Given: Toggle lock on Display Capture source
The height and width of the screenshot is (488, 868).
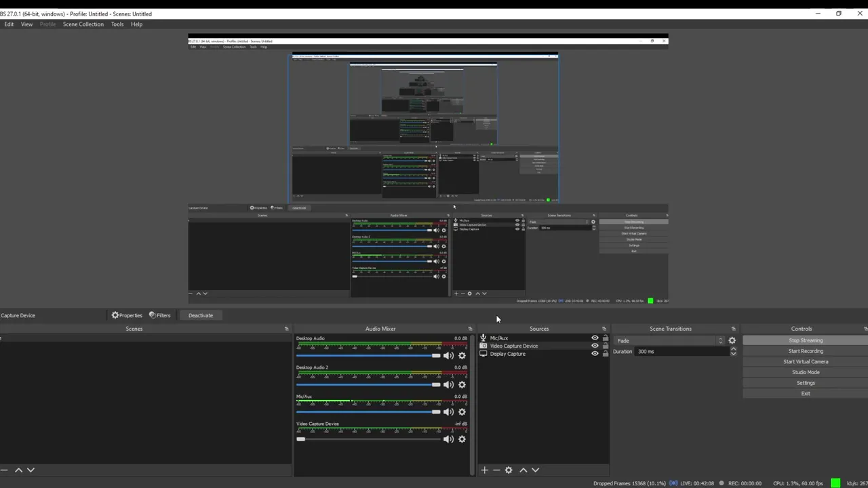Looking at the screenshot, I should 606,354.
